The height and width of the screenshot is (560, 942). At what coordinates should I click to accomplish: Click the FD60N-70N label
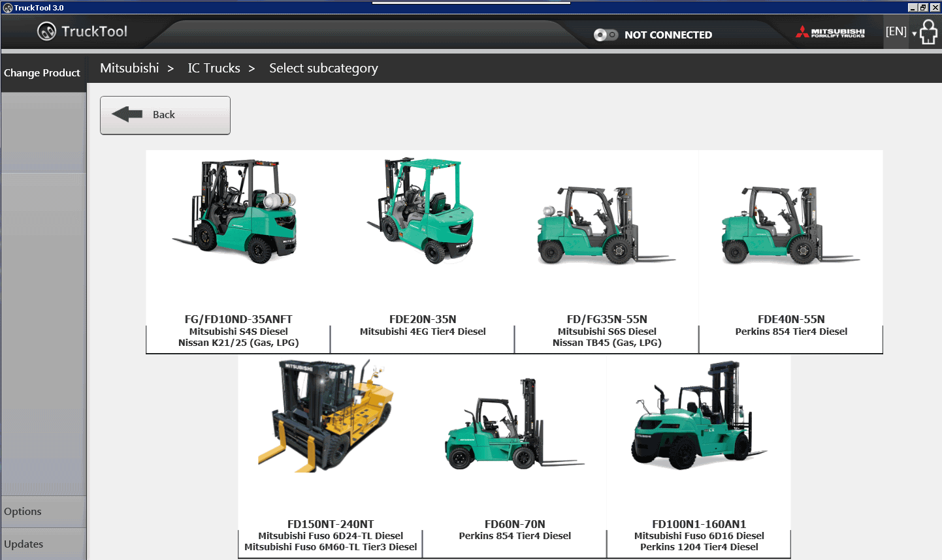point(515,524)
